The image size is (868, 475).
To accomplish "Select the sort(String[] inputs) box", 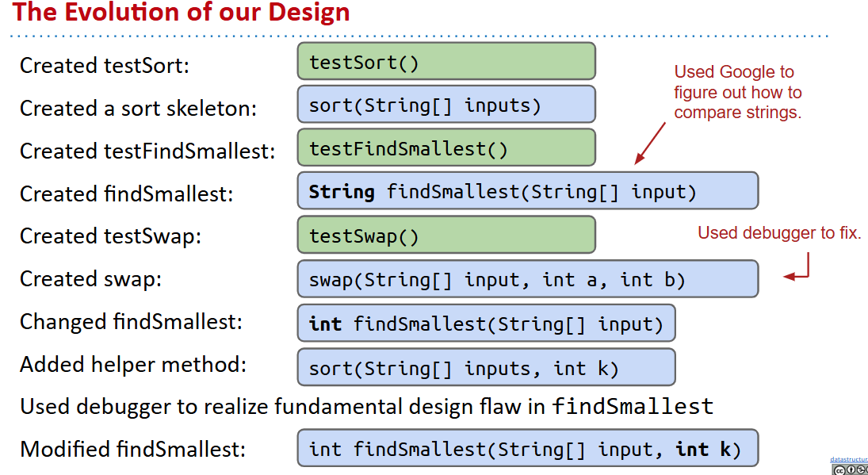I will (445, 105).
